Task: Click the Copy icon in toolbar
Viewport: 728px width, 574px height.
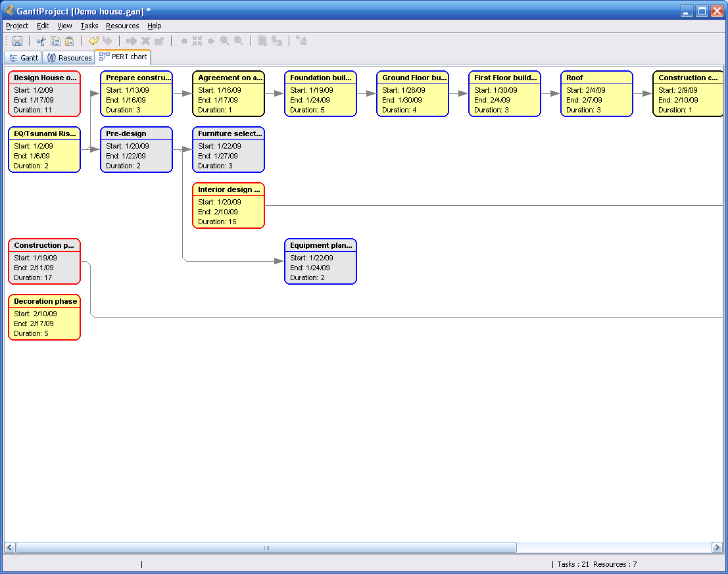Action: coord(55,41)
